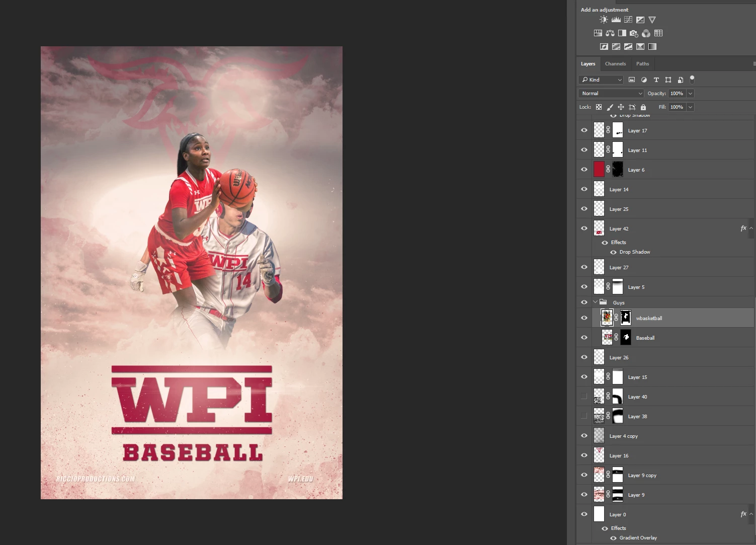Hide the Guys group
The image size is (756, 545).
click(584, 302)
